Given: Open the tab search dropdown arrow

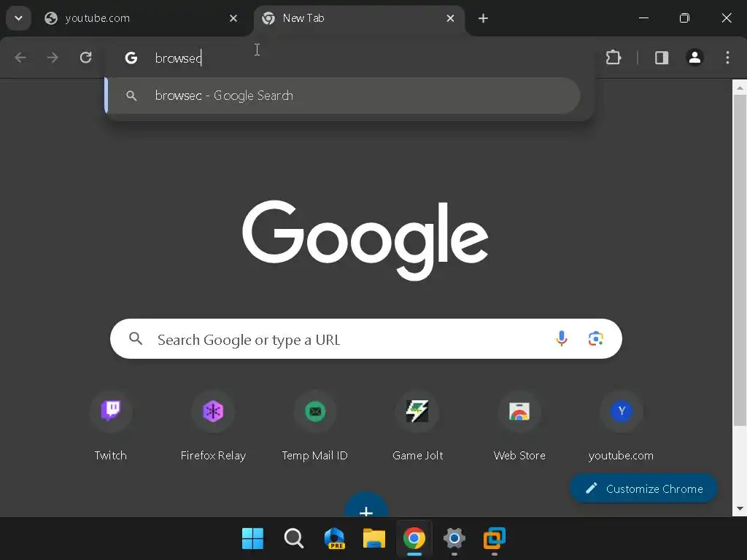Looking at the screenshot, I should click(x=18, y=18).
